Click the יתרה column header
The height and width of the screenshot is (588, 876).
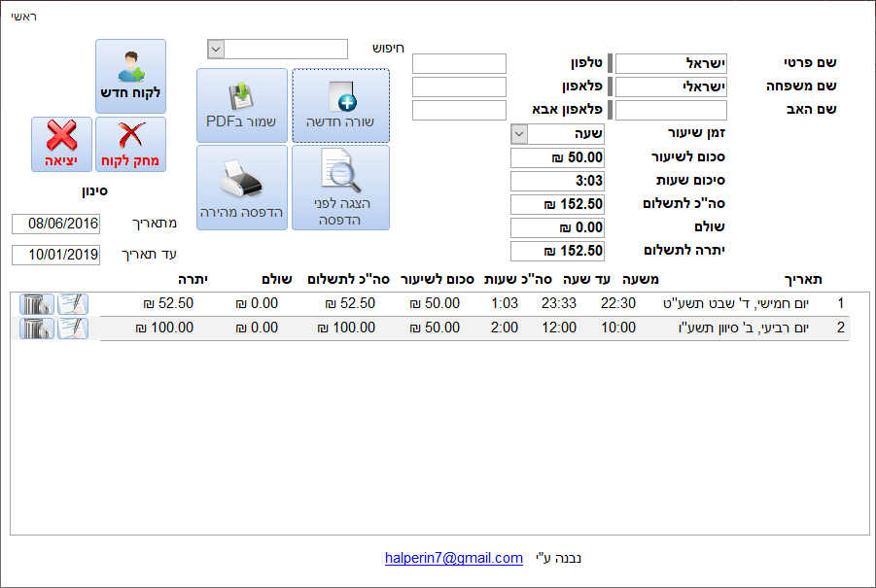(193, 279)
